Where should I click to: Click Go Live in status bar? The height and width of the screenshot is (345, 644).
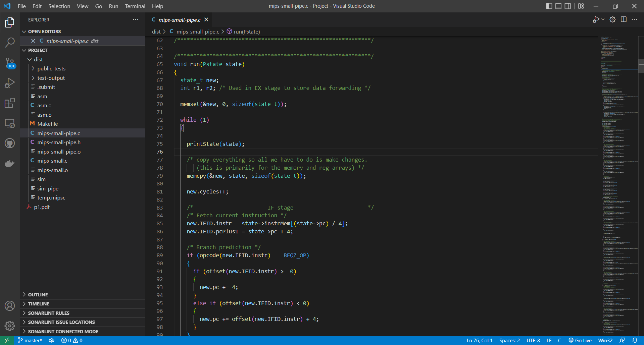click(580, 340)
